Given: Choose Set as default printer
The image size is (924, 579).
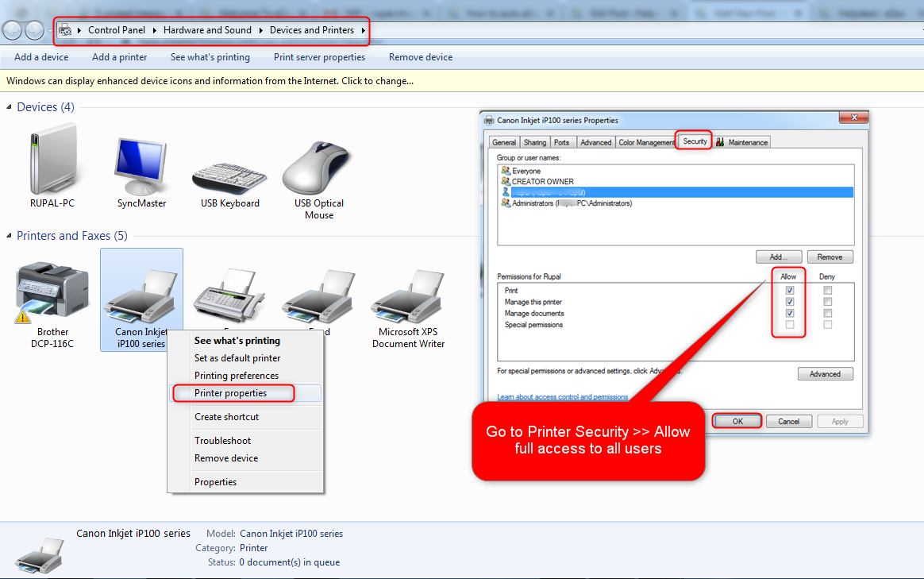Looking at the screenshot, I should click(246, 358).
